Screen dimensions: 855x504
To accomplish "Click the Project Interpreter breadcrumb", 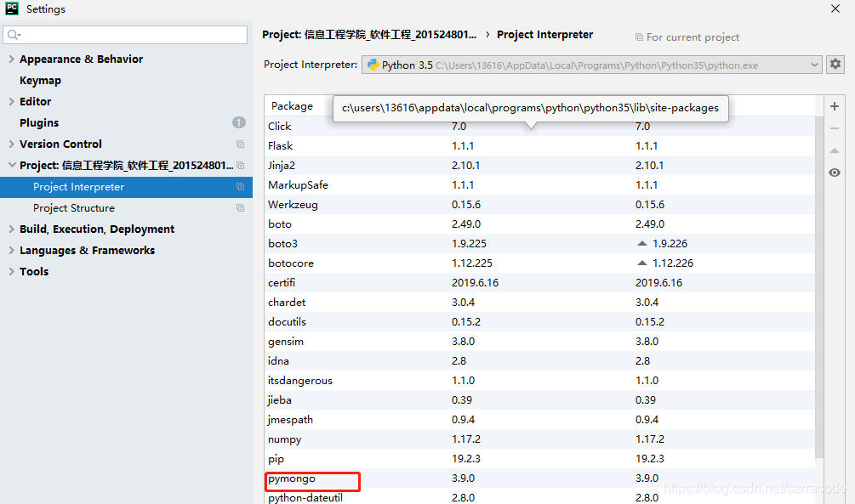I will [544, 35].
